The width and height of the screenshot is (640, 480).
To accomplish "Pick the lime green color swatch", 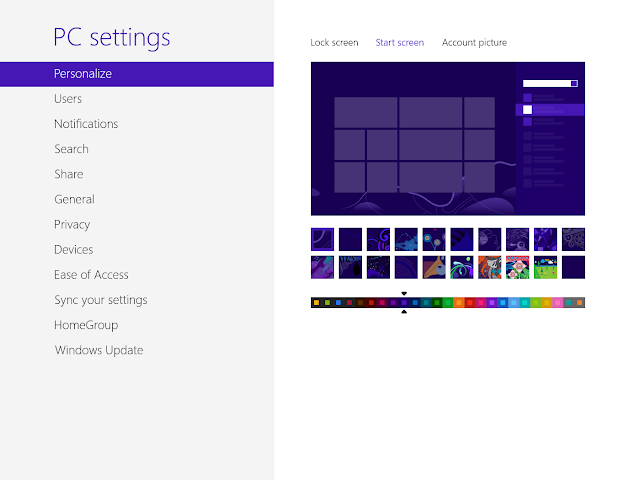I will click(536, 302).
